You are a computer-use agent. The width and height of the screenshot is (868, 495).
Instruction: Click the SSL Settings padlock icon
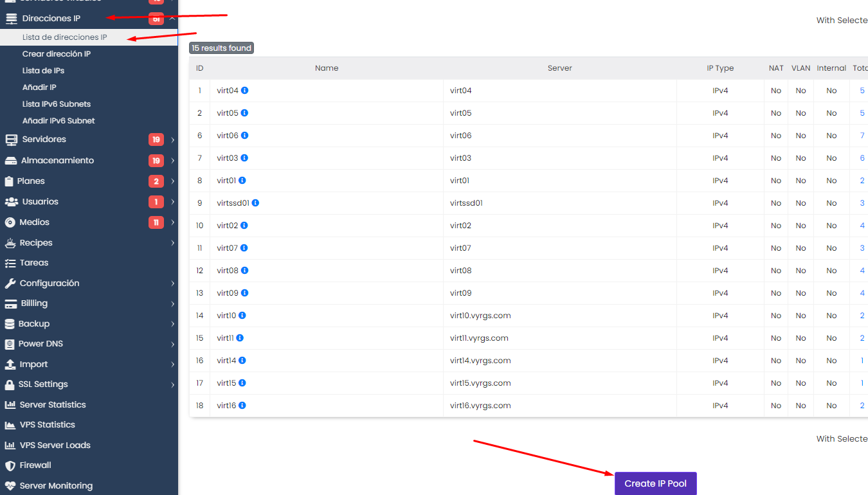pos(10,384)
